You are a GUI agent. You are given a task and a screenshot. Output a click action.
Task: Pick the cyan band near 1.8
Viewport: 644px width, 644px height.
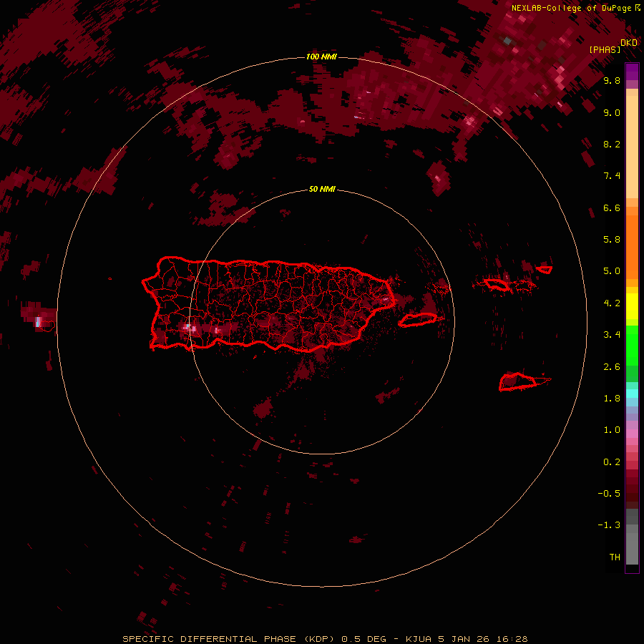click(632, 394)
